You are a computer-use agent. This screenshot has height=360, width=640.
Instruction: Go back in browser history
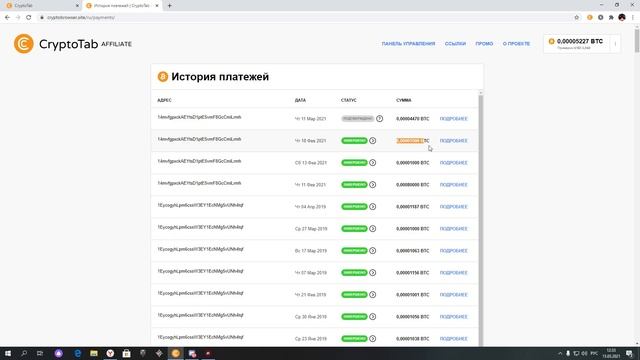(7, 18)
